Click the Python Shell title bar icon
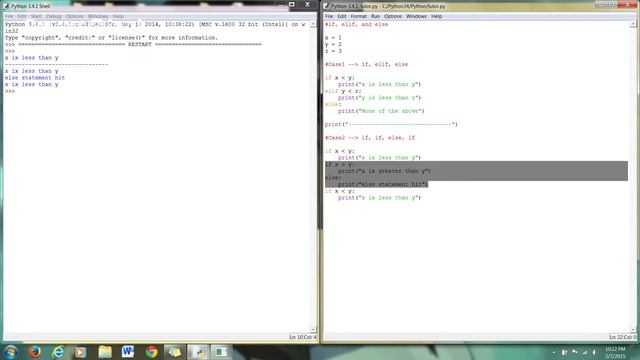Screen dimensions: 640x360 [x=7, y=6]
